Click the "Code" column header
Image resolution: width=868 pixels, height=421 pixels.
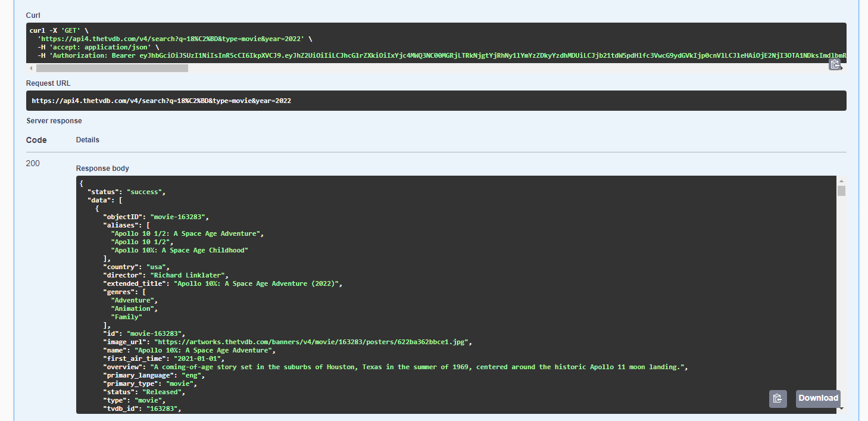tap(36, 140)
